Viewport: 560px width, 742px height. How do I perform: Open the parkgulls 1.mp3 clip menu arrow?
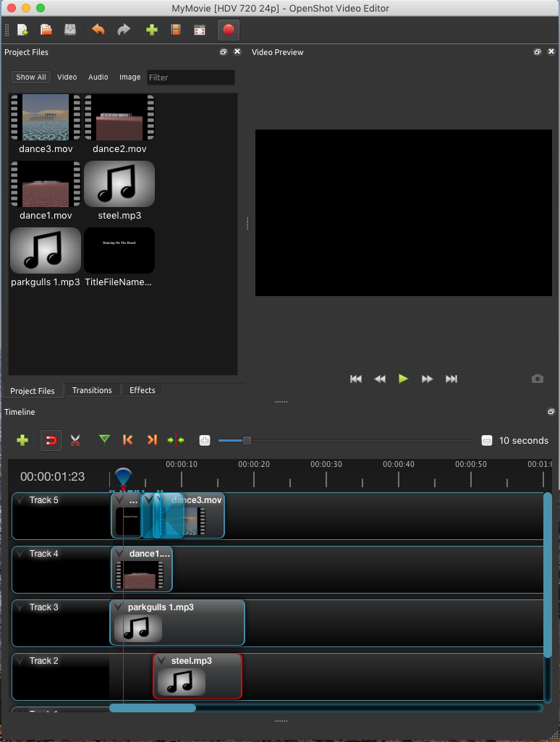tap(118, 607)
